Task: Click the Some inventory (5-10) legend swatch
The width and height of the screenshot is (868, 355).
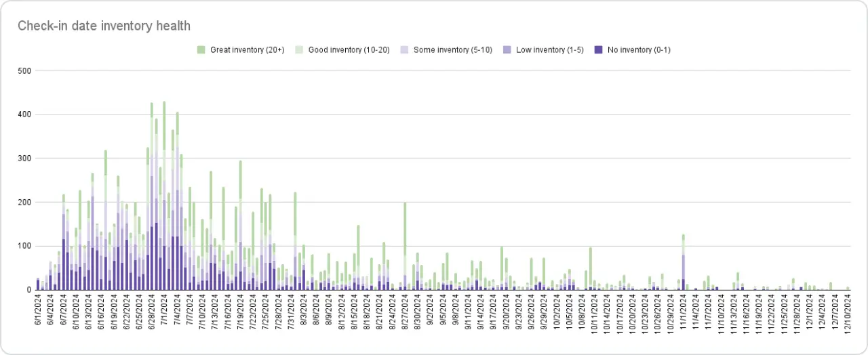Action: 405,50
